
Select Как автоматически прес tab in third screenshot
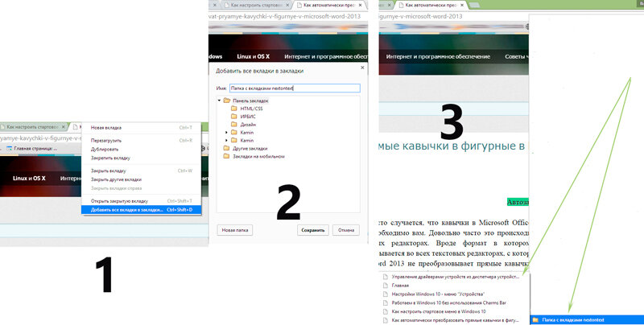click(431, 6)
